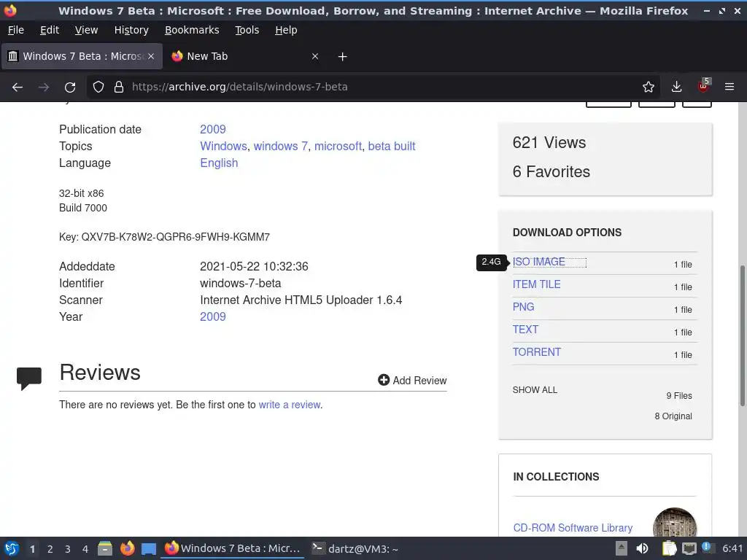Open removable media tray icon
This screenshot has width=747, height=560.
coord(622,548)
